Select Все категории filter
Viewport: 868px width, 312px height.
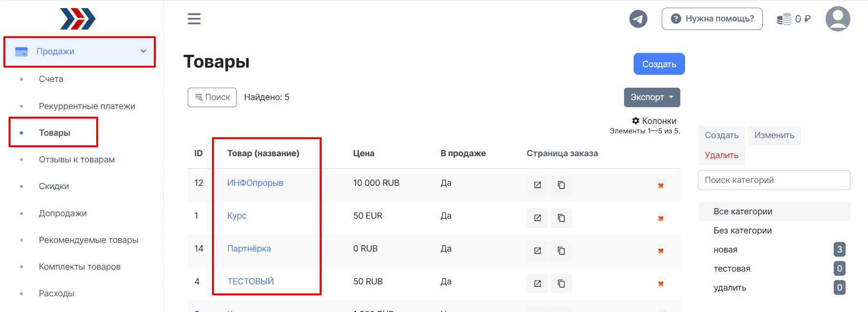774,211
